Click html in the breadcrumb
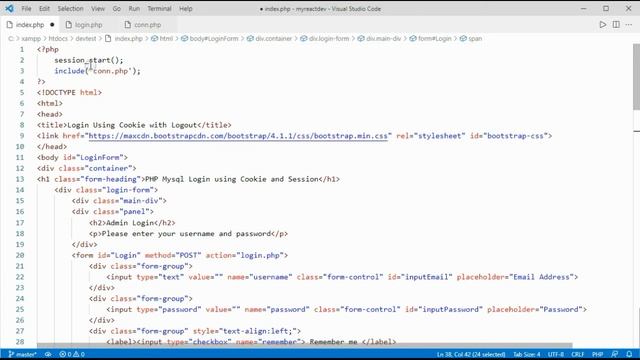This screenshot has width=640, height=360. 166,39
